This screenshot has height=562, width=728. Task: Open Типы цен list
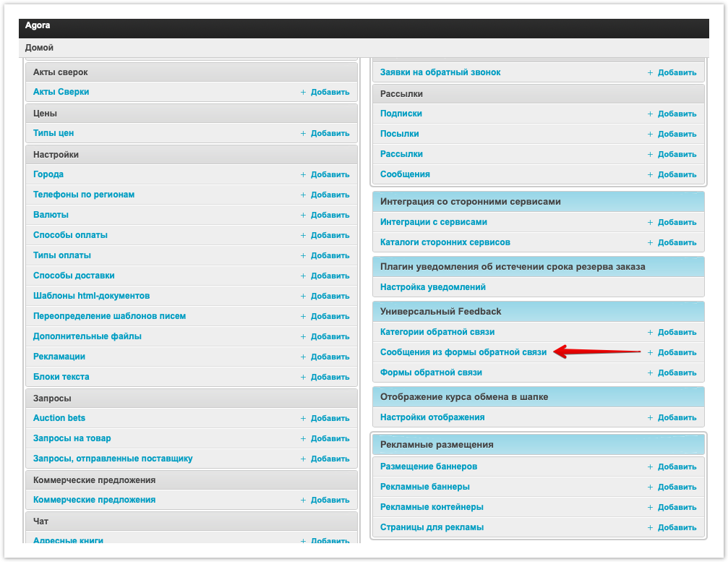[53, 133]
